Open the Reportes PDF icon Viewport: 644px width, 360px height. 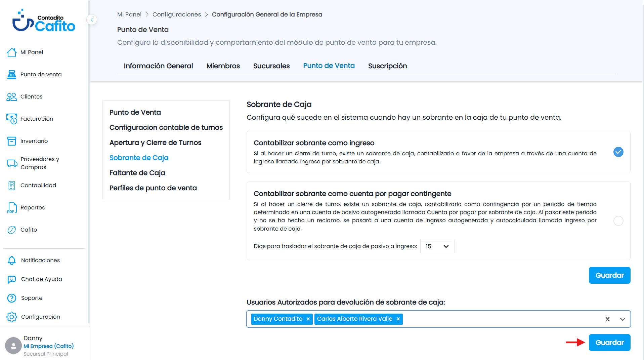click(x=12, y=208)
